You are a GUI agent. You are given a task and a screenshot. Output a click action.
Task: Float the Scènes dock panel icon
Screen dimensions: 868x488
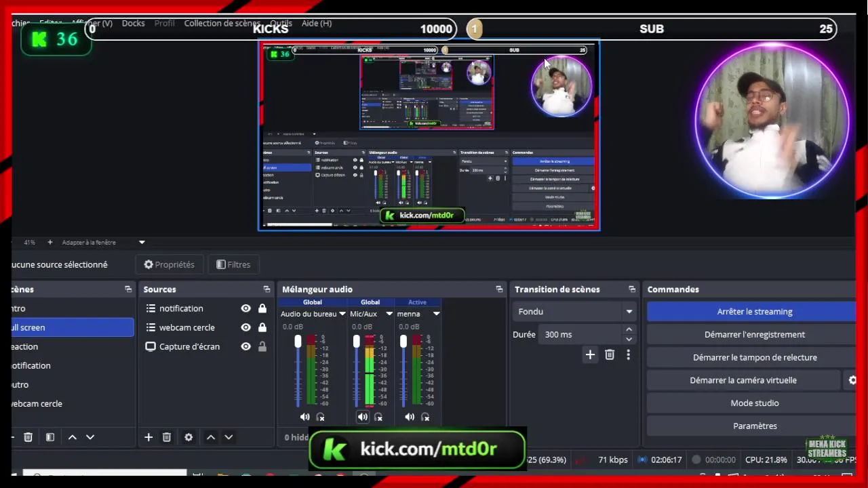(x=128, y=289)
